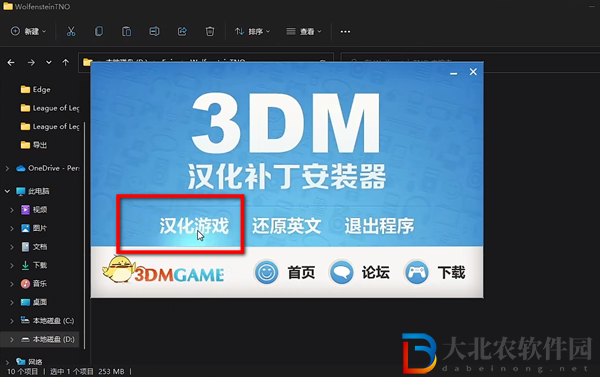Expand the 视频 folder node

[12, 210]
